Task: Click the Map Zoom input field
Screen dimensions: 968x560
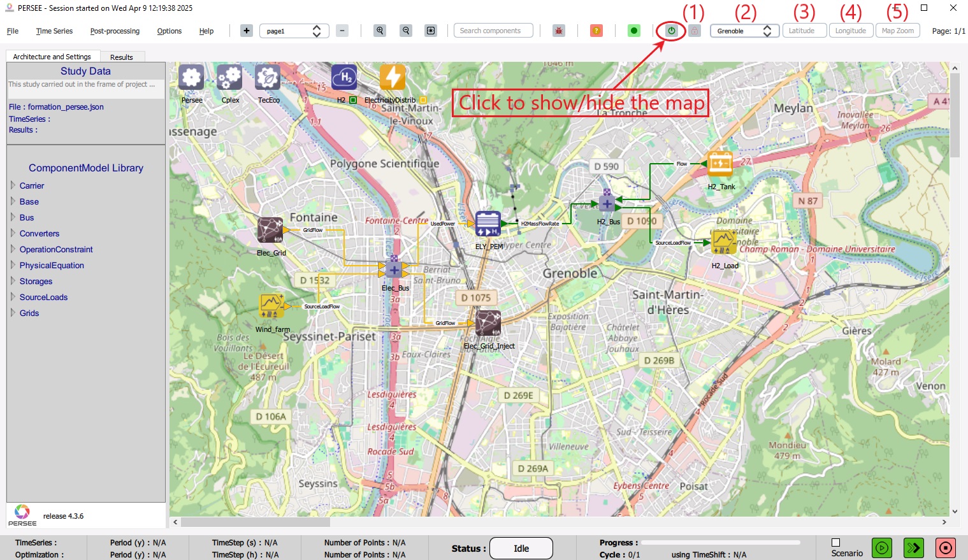Action: pyautogui.click(x=898, y=31)
